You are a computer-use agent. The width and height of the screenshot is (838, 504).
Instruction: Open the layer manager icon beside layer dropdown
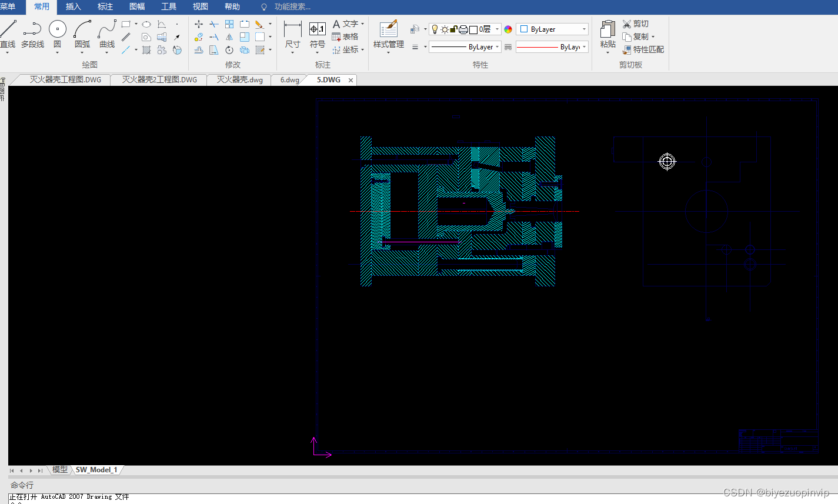tap(415, 29)
